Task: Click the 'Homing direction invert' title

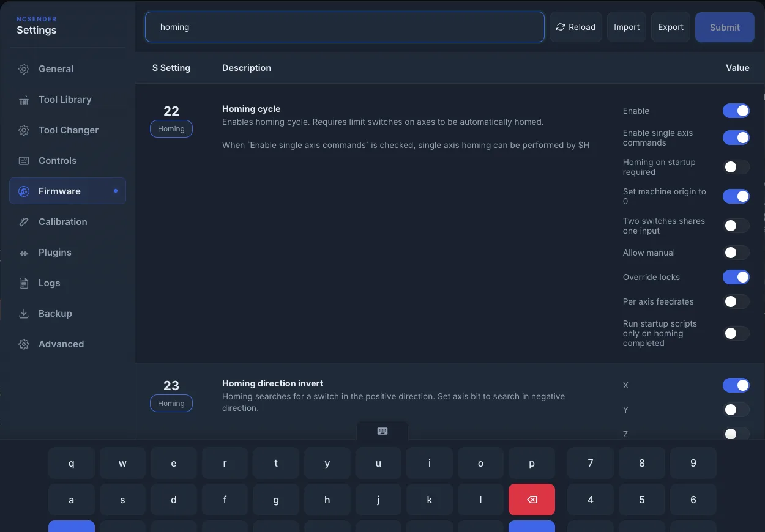Action: (x=272, y=383)
